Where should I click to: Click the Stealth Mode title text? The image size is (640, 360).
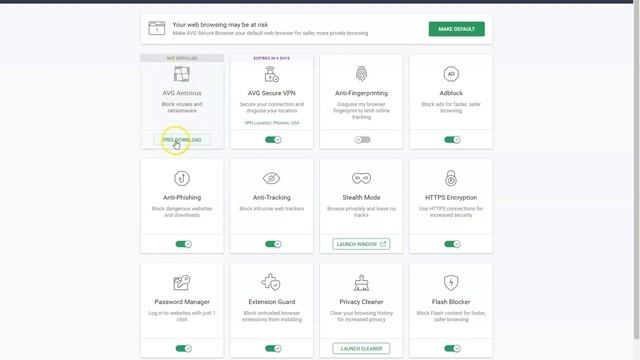[361, 198]
